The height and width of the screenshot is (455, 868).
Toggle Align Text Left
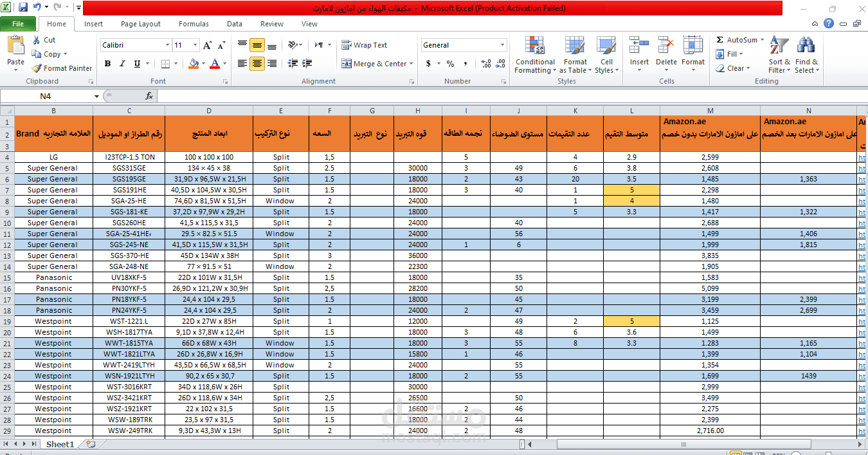click(242, 64)
